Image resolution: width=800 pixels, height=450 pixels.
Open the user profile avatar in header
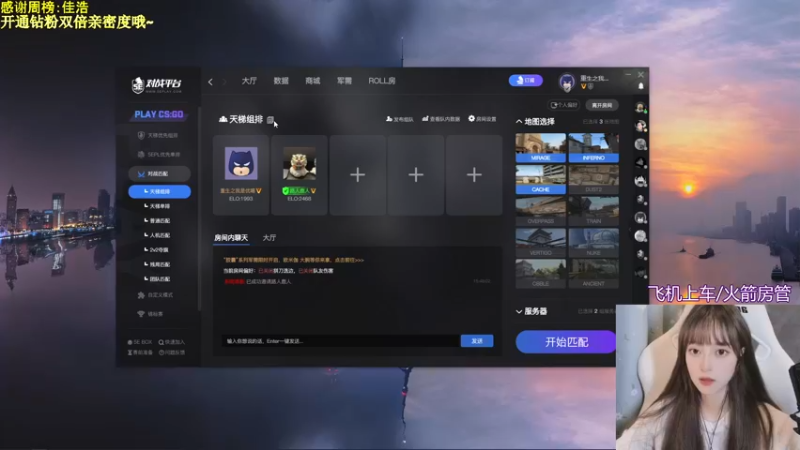[x=566, y=82]
